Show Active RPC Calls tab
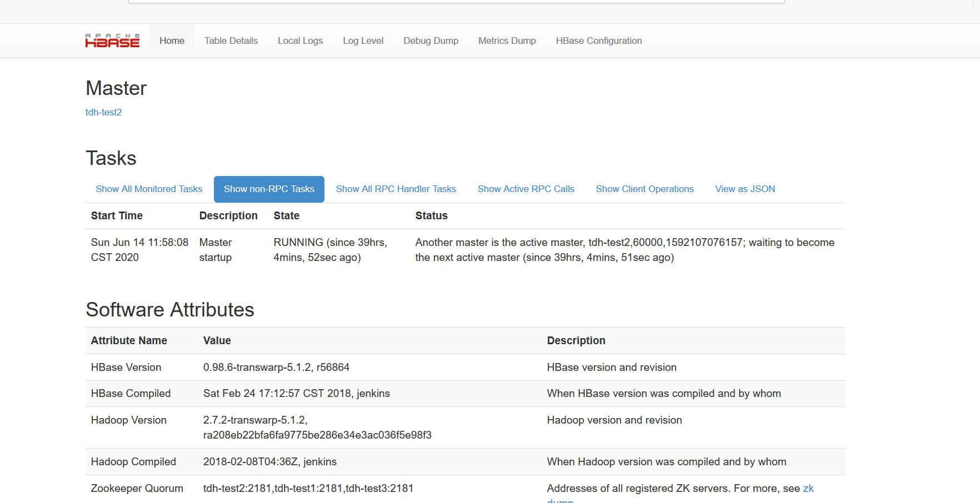 (526, 189)
